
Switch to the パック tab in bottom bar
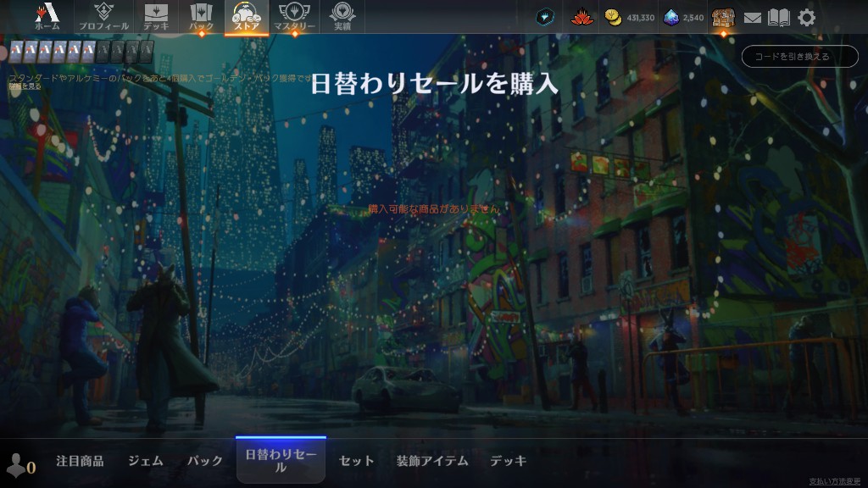(205, 461)
